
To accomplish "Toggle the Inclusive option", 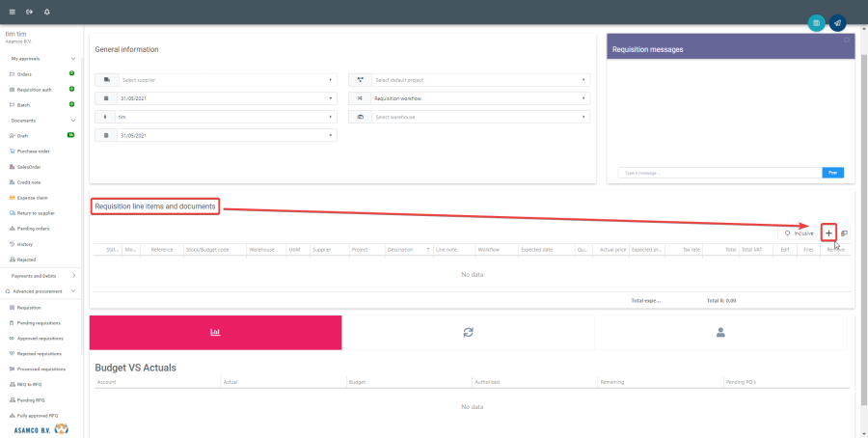I will click(x=798, y=233).
